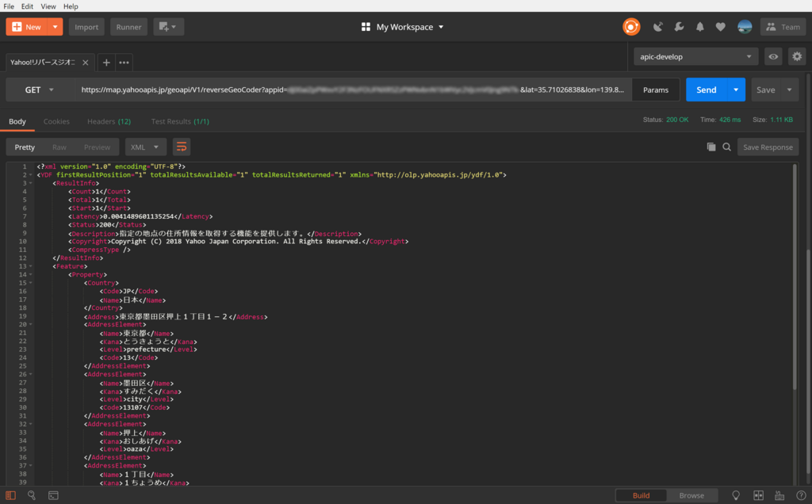Open the Edit menu
The height and width of the screenshot is (504, 812).
point(27,6)
